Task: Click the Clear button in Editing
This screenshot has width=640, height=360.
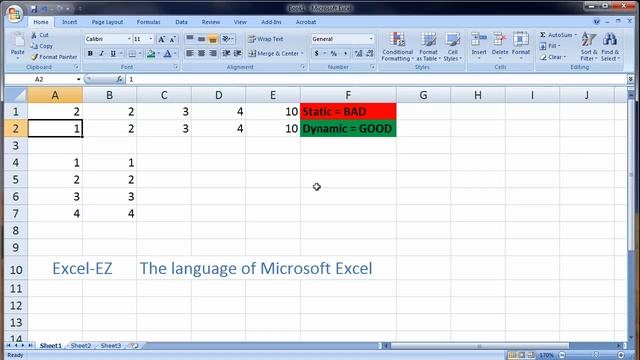Action: 553,58
